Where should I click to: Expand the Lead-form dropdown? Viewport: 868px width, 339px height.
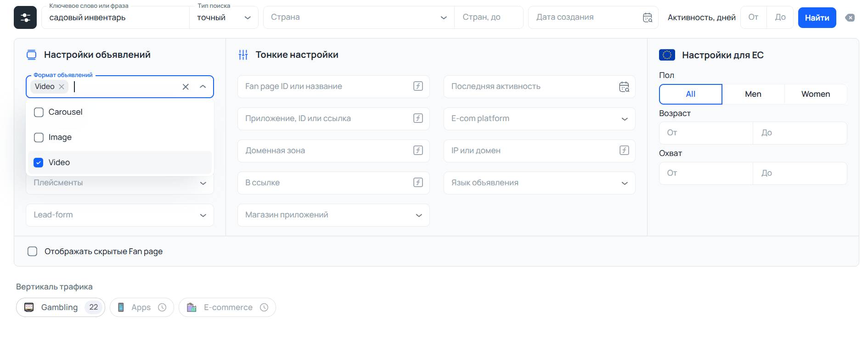(x=120, y=215)
